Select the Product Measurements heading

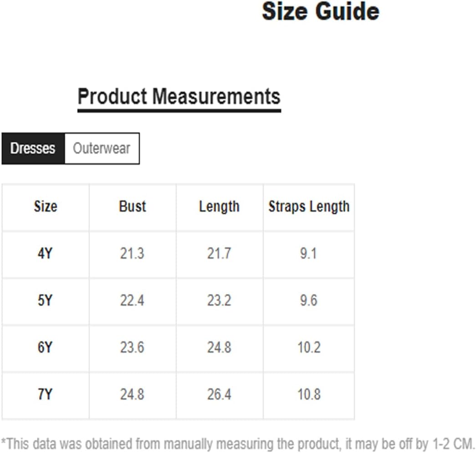179,97
